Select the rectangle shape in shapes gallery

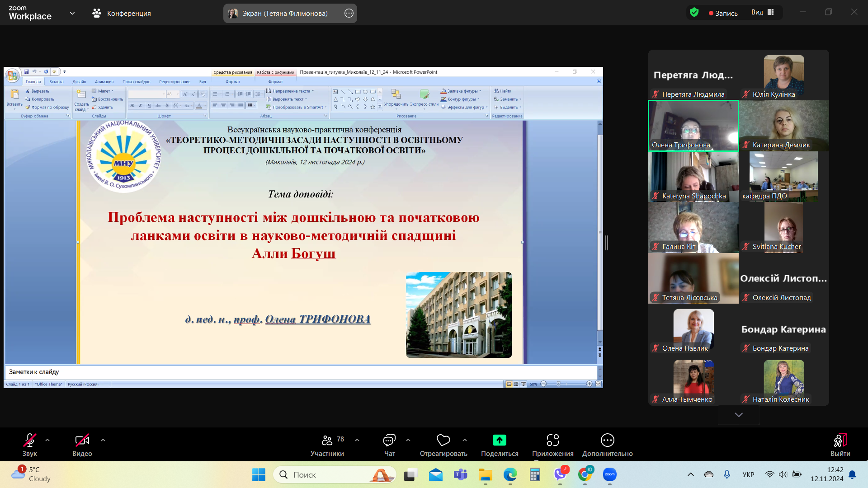[358, 92]
